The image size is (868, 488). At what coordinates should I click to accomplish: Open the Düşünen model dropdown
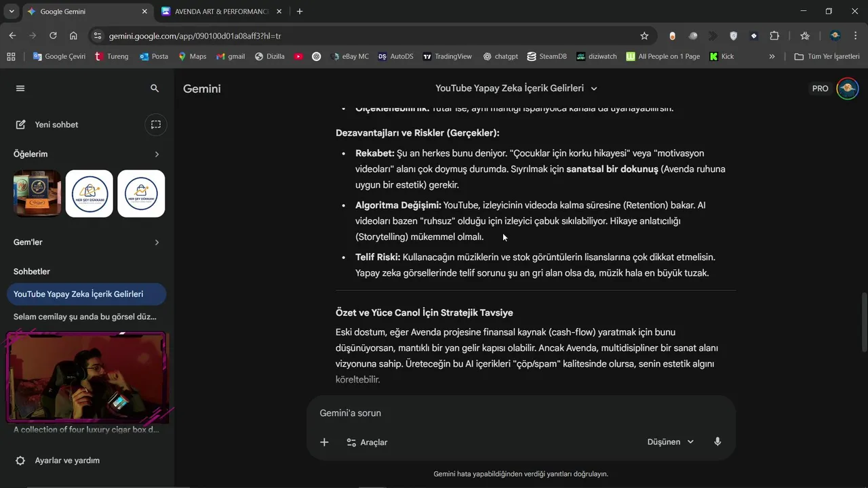point(670,442)
